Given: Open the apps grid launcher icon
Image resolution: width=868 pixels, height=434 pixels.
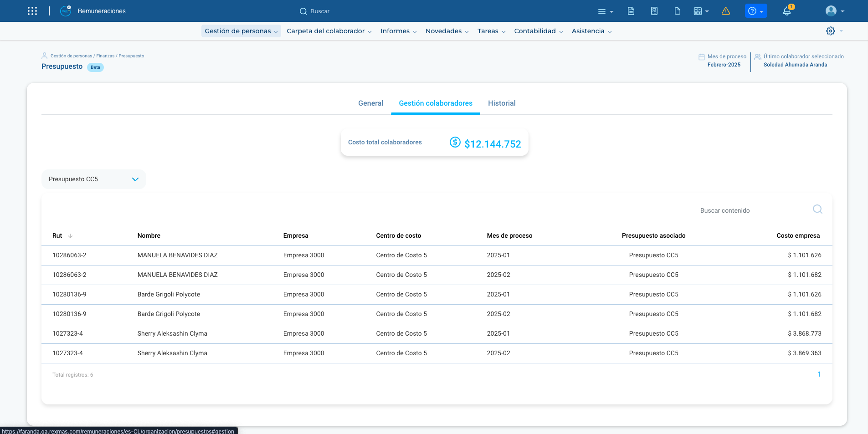Looking at the screenshot, I should pyautogui.click(x=32, y=11).
